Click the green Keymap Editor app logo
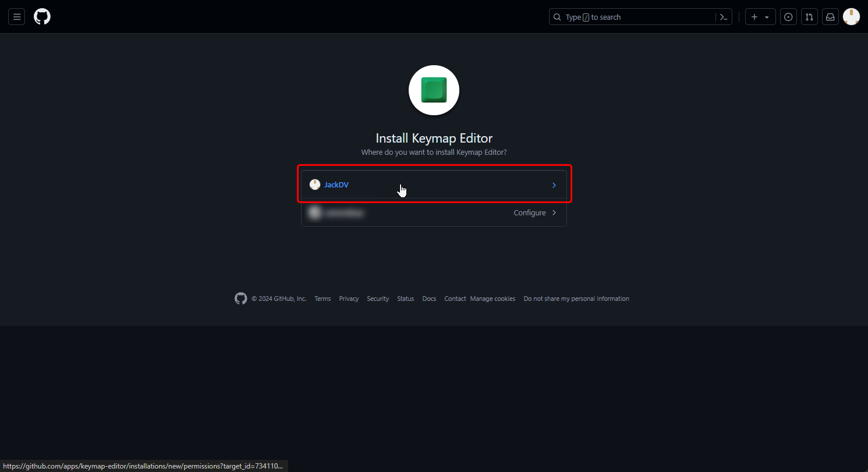Viewport: 868px width, 472px height. [x=434, y=90]
